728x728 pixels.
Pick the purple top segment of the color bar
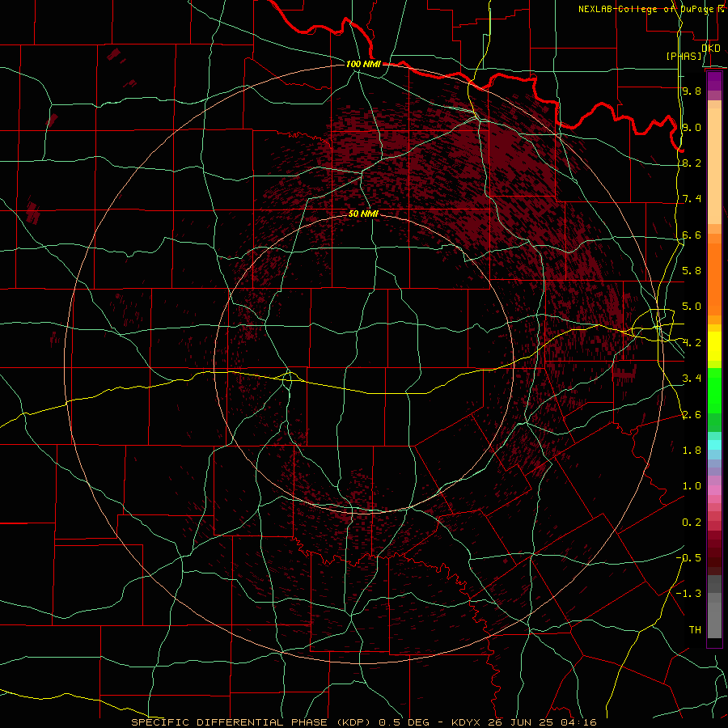(714, 81)
